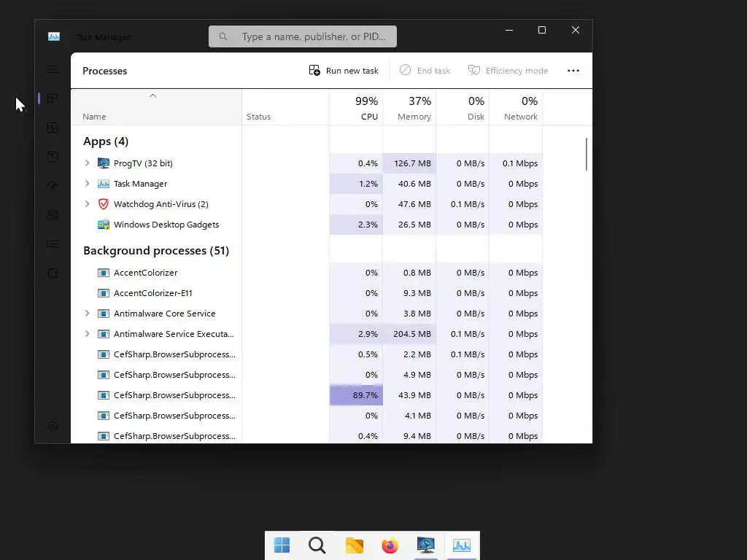Click the End task button
This screenshot has height=560, width=747.
425,71
